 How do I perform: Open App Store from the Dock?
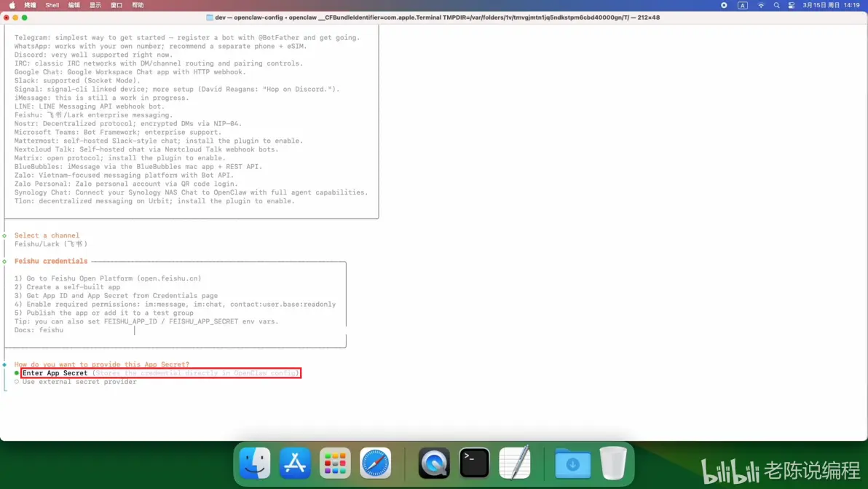pos(295,463)
